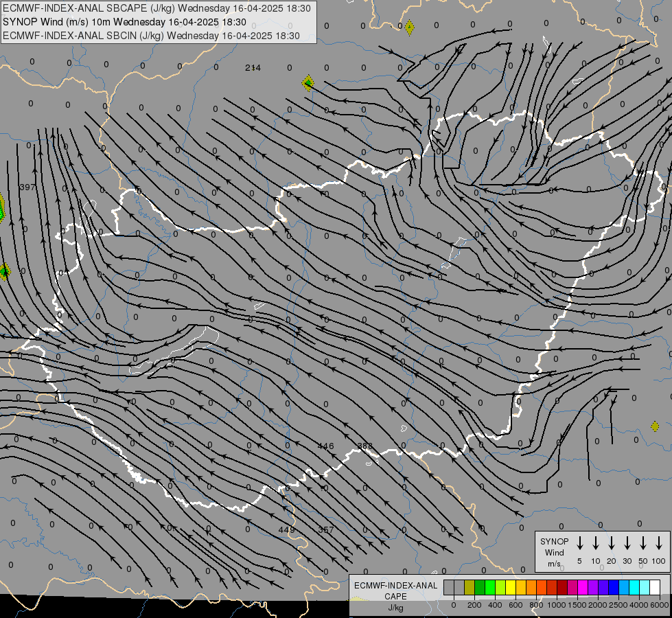Click the 600 tick label in CAPE legend
The height and width of the screenshot is (618, 672).
coord(515,605)
